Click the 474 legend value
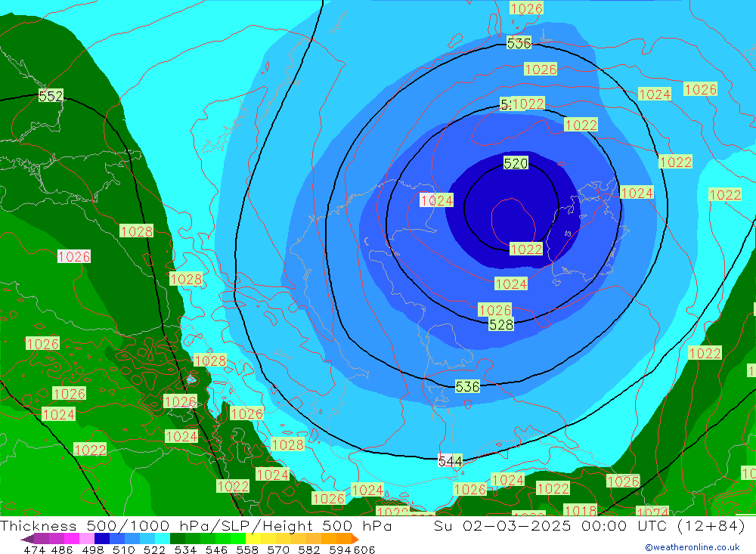 coord(35,549)
